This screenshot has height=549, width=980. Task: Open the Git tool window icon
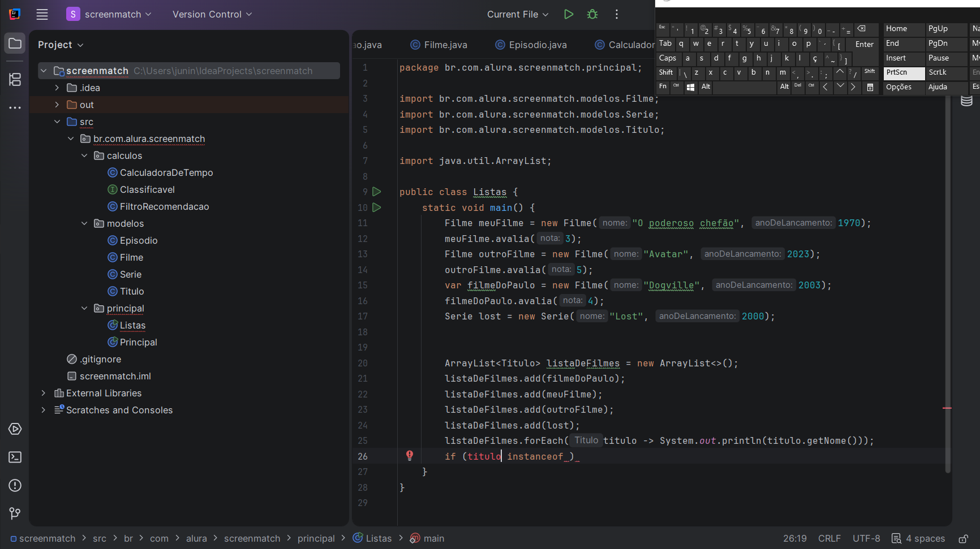(15, 513)
